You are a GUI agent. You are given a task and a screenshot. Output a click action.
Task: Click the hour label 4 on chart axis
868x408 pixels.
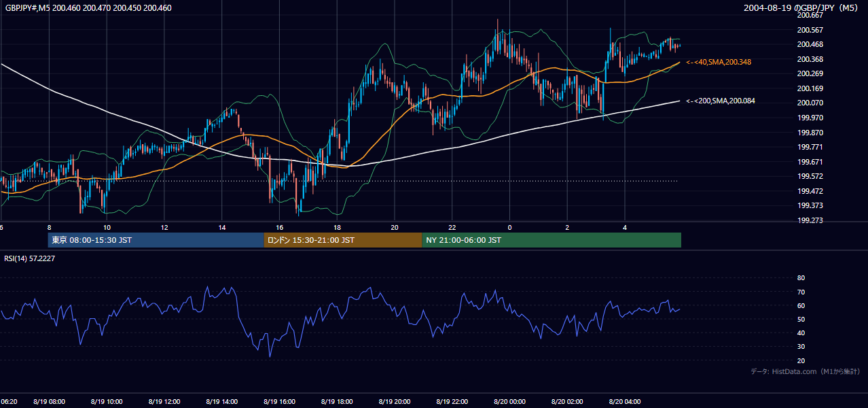625,227
